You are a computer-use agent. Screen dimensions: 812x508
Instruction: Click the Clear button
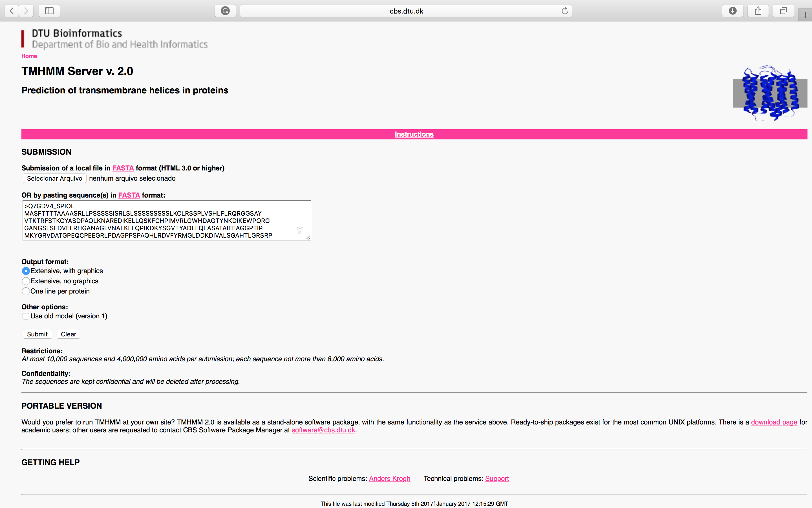69,334
